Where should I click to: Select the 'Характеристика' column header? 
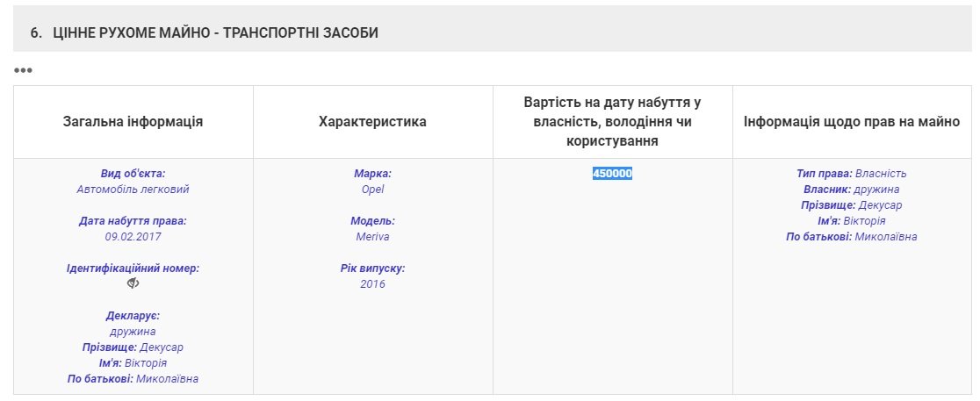point(372,122)
